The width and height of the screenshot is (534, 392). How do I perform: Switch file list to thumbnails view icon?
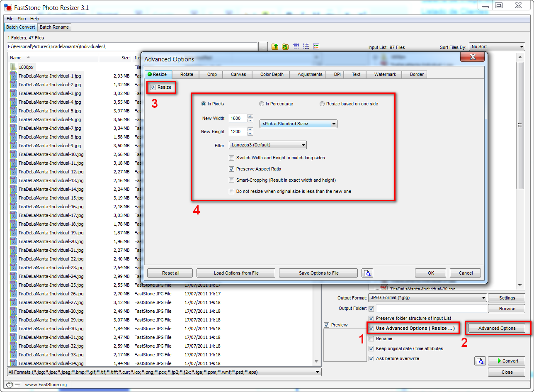click(x=316, y=47)
